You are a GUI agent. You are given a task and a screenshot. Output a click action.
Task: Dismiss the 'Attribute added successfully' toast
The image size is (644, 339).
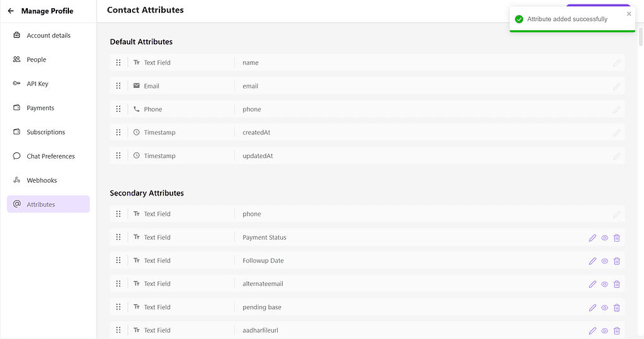coord(629,14)
